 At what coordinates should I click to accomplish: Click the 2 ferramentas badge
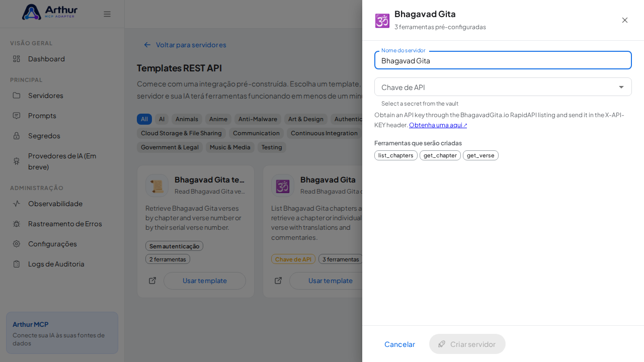coord(168,259)
